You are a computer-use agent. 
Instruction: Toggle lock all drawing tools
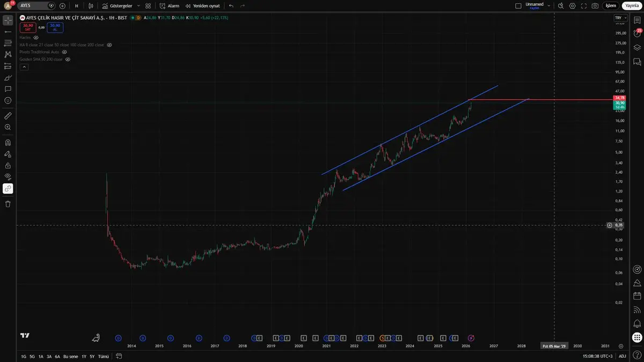[8, 166]
